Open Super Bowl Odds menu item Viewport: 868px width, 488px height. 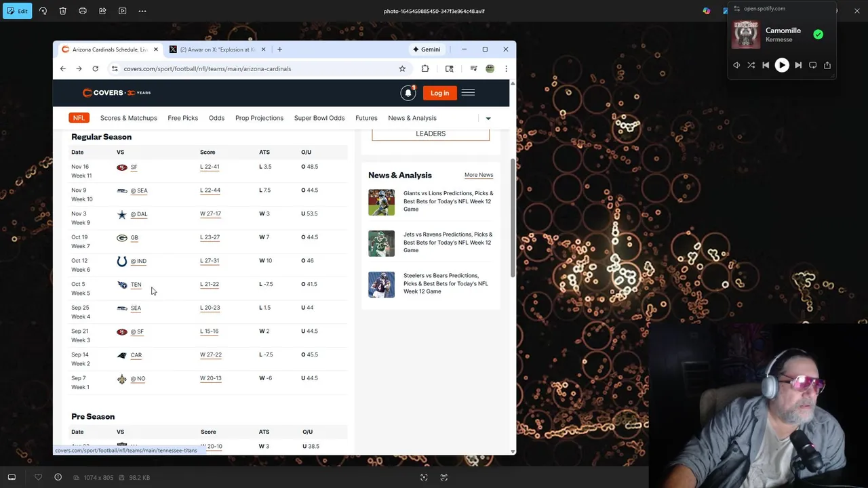tap(319, 118)
